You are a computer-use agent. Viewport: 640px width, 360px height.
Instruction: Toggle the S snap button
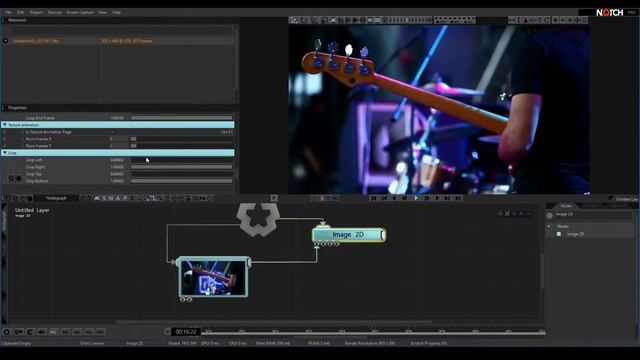click(x=104, y=198)
